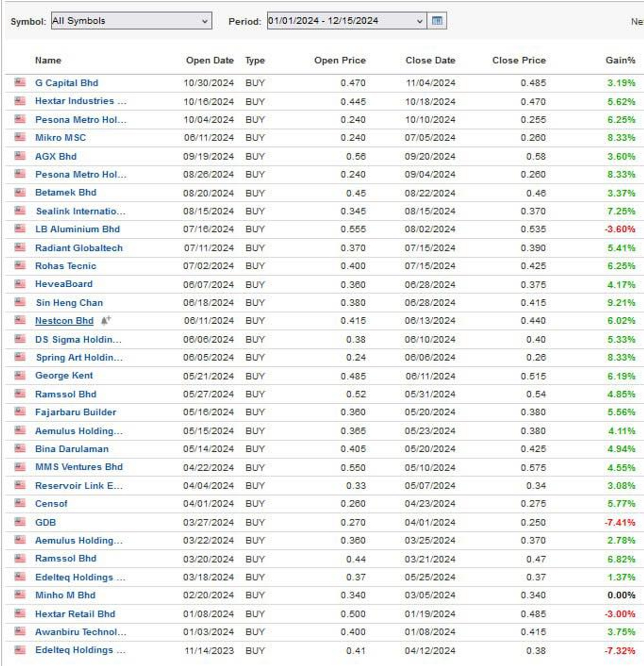Sort by the Open Price column header
Screen dimensions: 644x666
point(340,60)
